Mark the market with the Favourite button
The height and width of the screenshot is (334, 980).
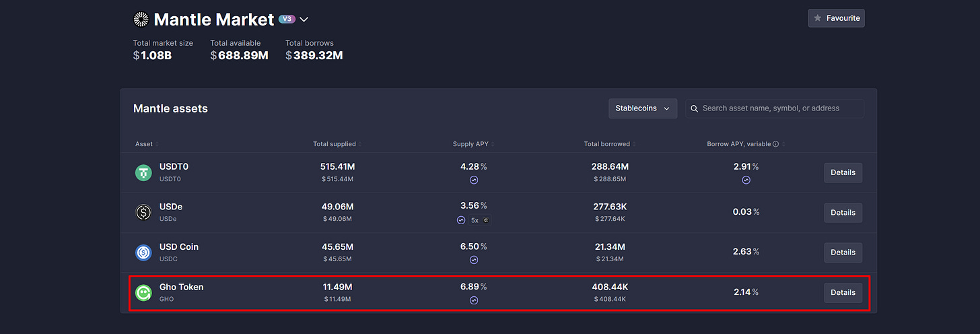coord(836,18)
